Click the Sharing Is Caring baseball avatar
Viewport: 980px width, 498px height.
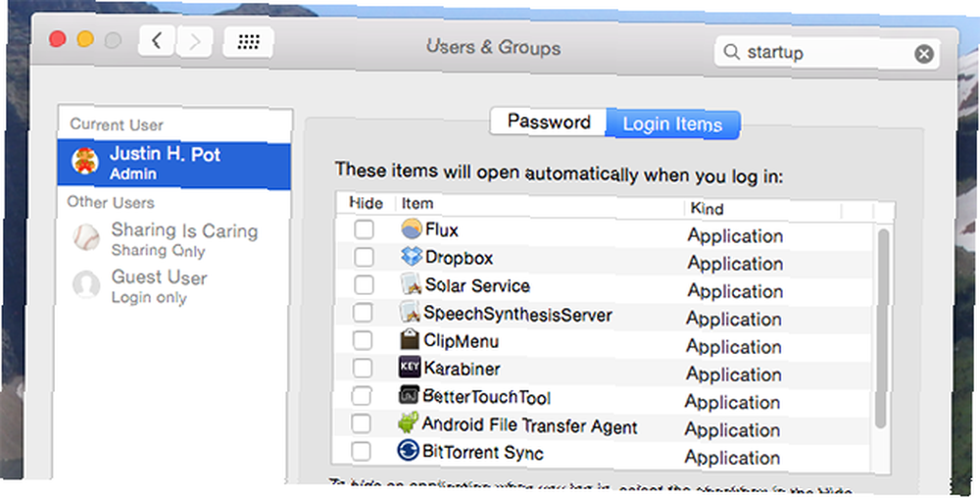point(86,237)
